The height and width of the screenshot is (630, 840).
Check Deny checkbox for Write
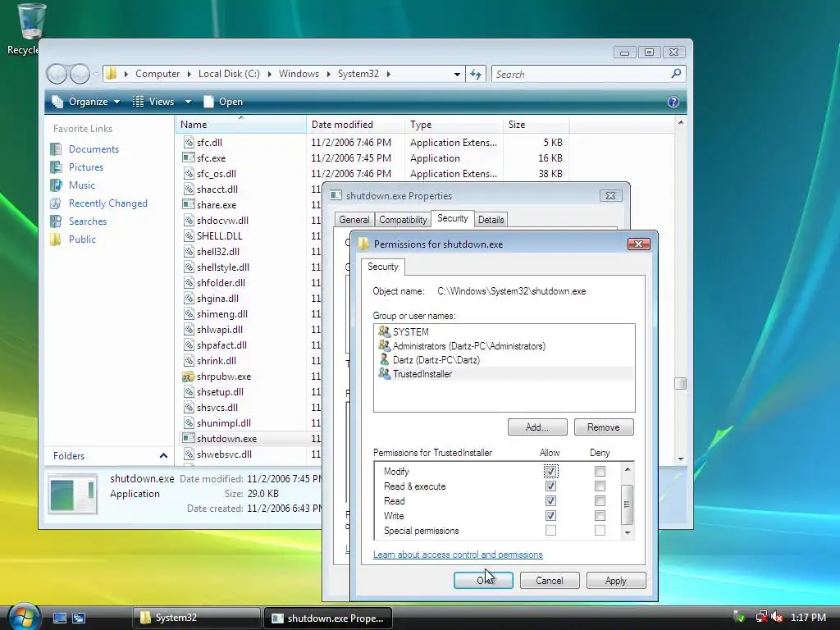click(x=600, y=516)
